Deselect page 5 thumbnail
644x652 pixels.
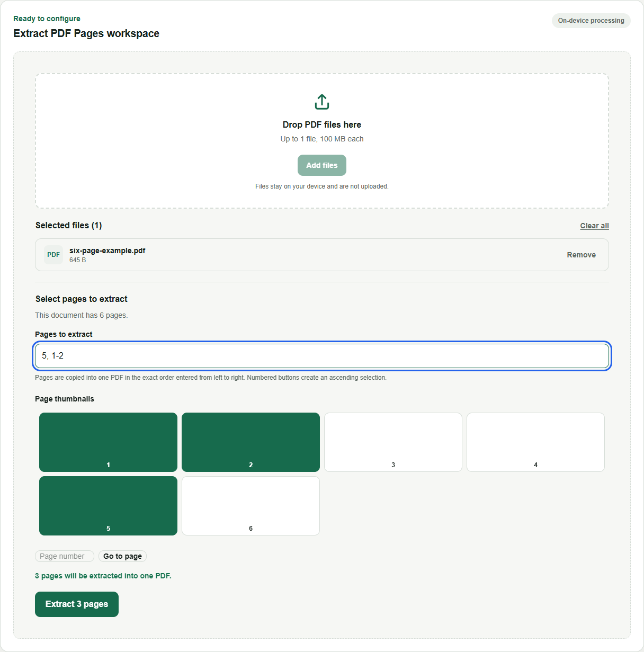pos(108,506)
